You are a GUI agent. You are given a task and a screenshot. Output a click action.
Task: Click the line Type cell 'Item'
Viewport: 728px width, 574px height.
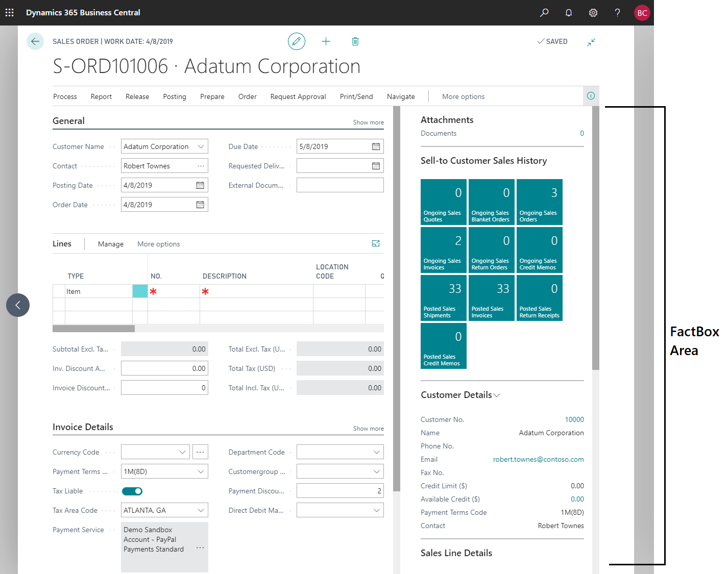pos(99,291)
